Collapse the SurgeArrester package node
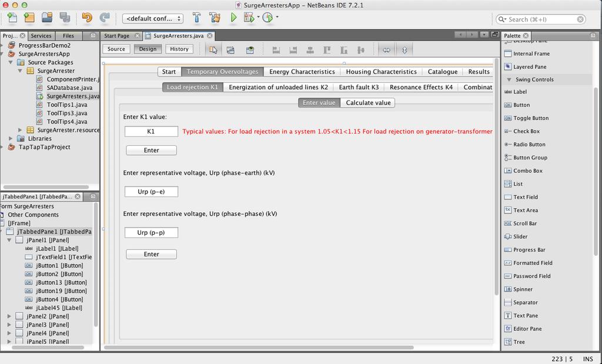 (x=20, y=71)
